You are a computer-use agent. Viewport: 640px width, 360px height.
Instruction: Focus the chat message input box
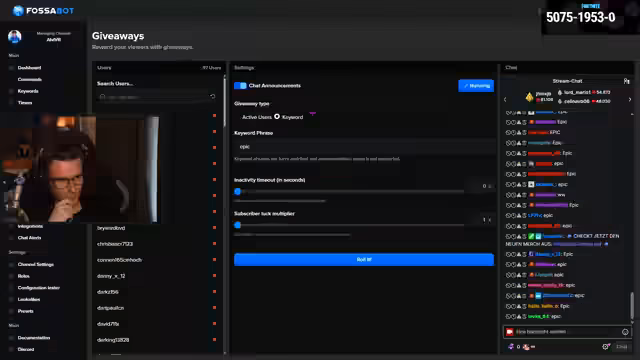click(567, 332)
